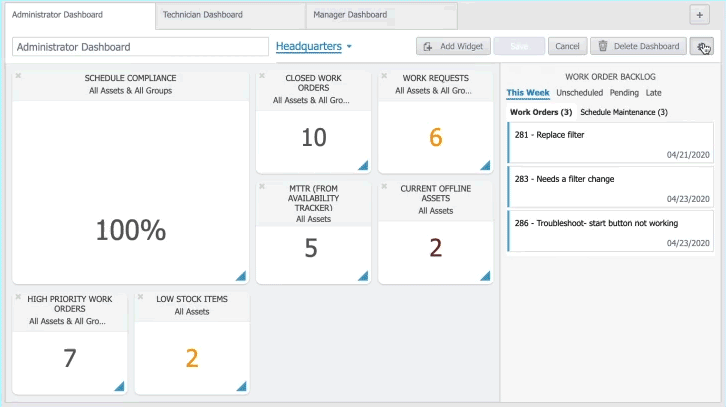Open the Headquarters site dropdown
Image resolution: width=726 pixels, height=407 pixels.
click(x=314, y=46)
